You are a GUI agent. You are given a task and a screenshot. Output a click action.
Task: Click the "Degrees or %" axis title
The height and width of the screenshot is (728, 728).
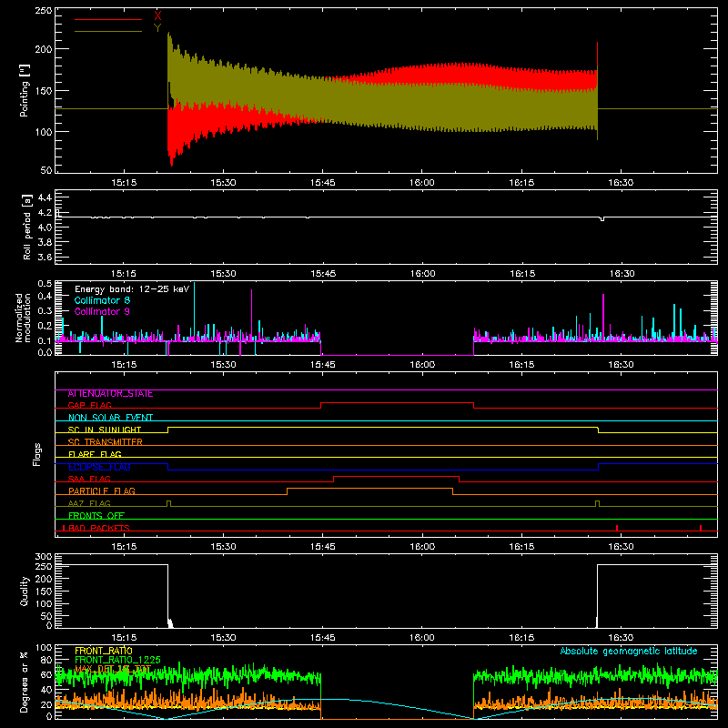coord(24,682)
